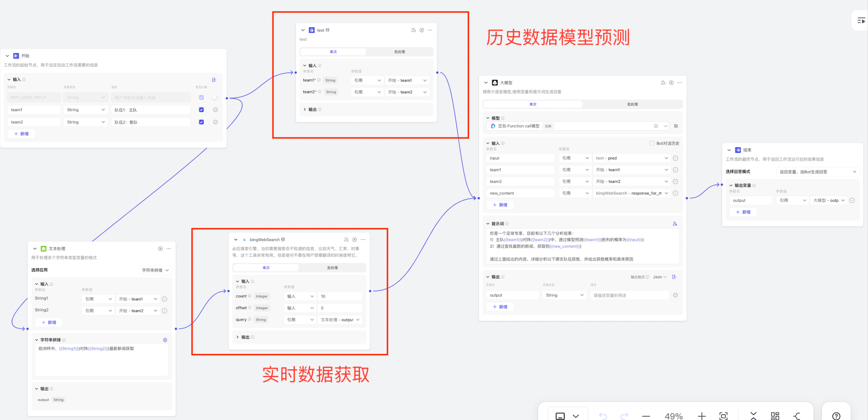Run the test node with play icon
The image size is (868, 420).
pos(421,30)
